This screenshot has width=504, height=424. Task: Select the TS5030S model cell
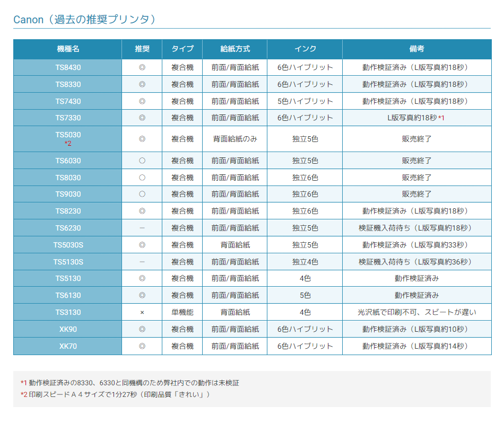pyautogui.click(x=68, y=245)
